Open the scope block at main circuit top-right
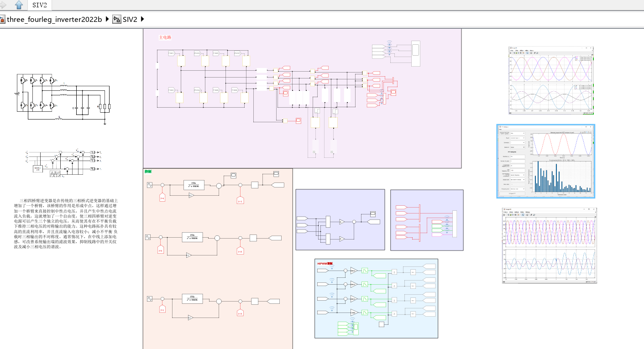644x349 pixels. (415, 53)
